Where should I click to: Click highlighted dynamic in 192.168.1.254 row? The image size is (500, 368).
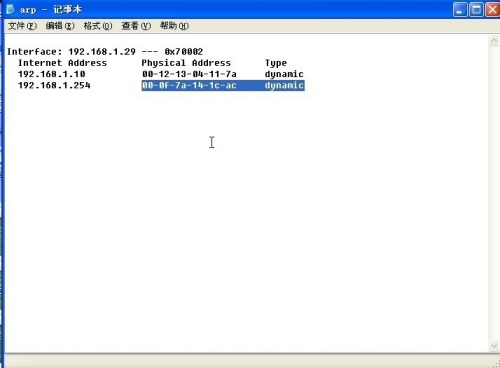tap(284, 85)
